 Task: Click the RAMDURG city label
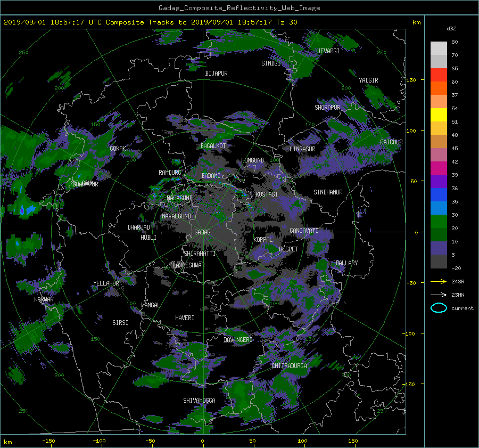(x=170, y=173)
